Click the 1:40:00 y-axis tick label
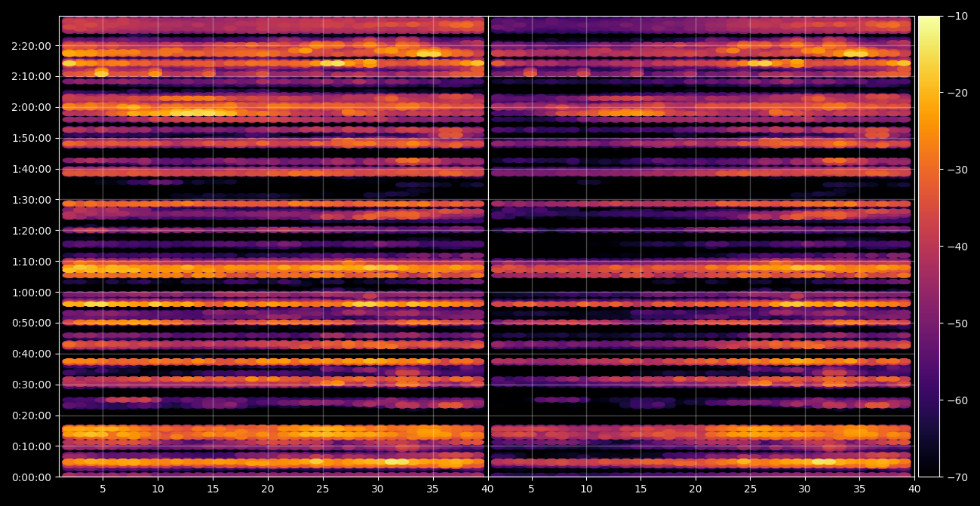The height and width of the screenshot is (506, 980). [32, 169]
